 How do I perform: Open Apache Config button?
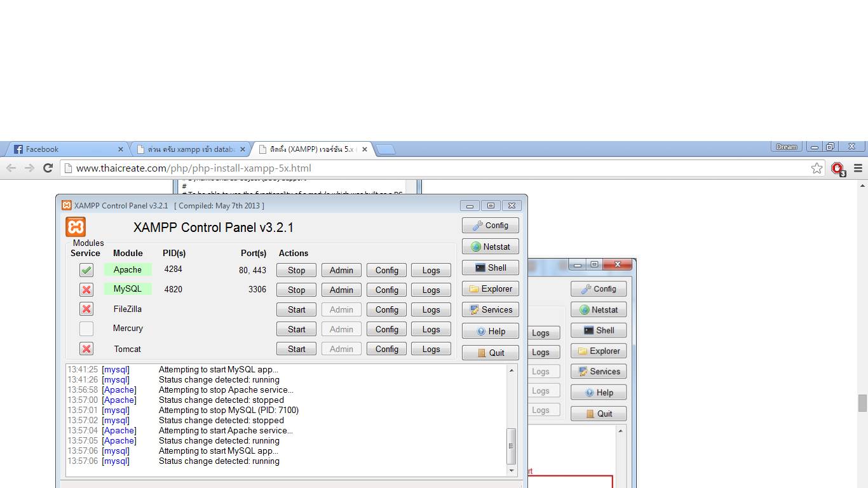[386, 270]
